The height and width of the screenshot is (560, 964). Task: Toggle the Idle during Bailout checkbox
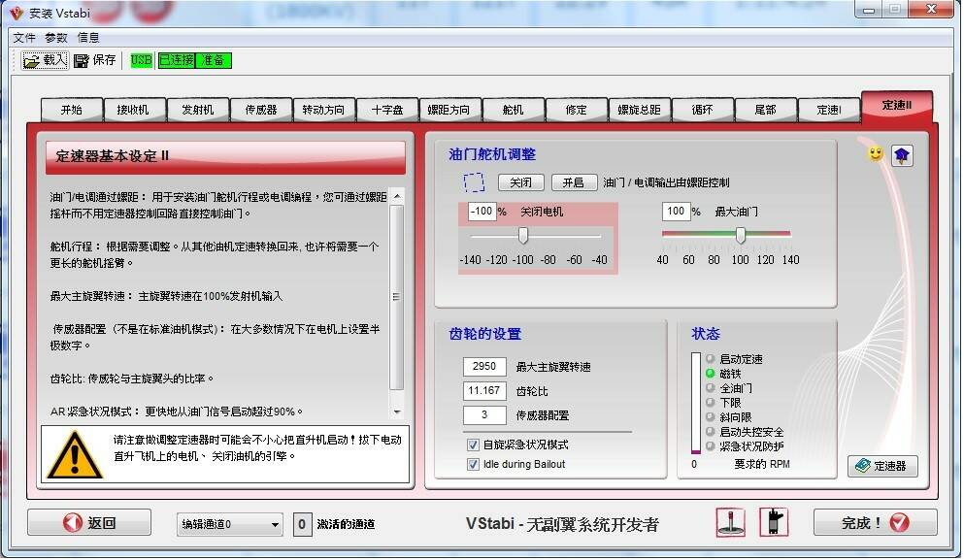(x=473, y=464)
